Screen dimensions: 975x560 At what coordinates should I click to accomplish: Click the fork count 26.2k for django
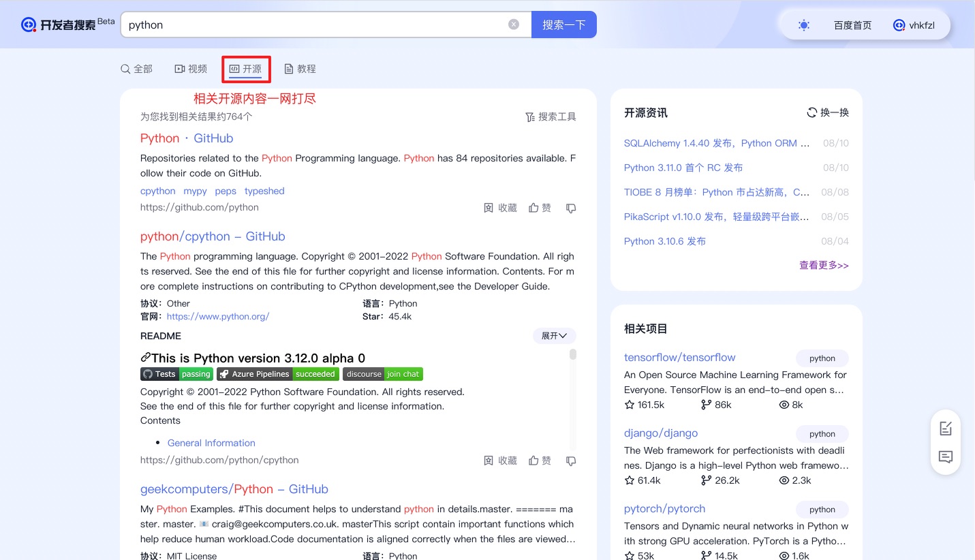(x=720, y=480)
